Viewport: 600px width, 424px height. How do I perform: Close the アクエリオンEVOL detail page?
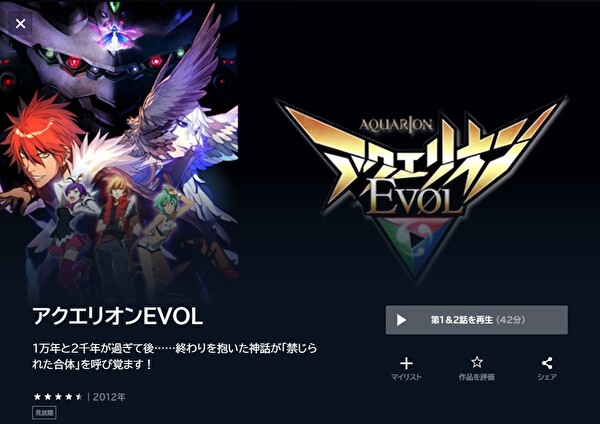point(21,24)
